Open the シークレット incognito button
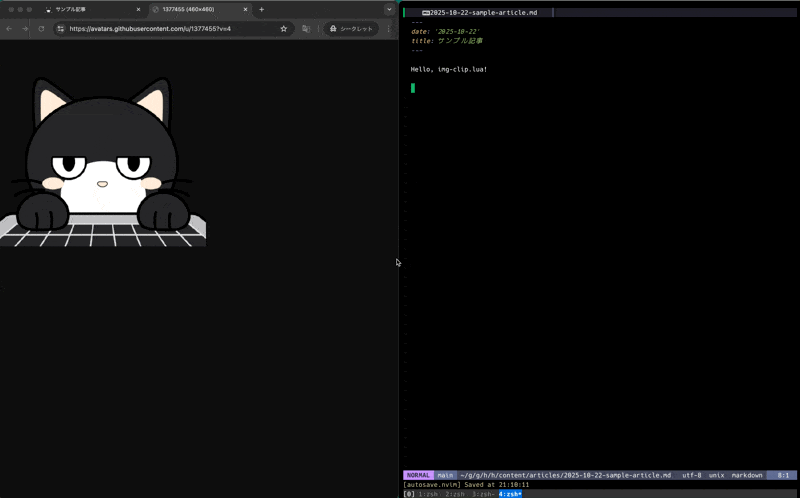This screenshot has height=498, width=800. tap(352, 29)
